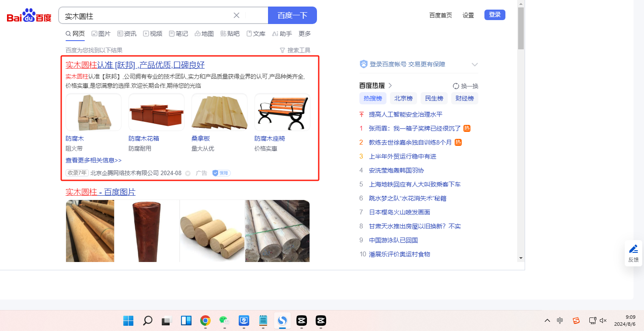The height and width of the screenshot is (331, 644).
Task: Select the 北京榜 tab
Action: 404,98
